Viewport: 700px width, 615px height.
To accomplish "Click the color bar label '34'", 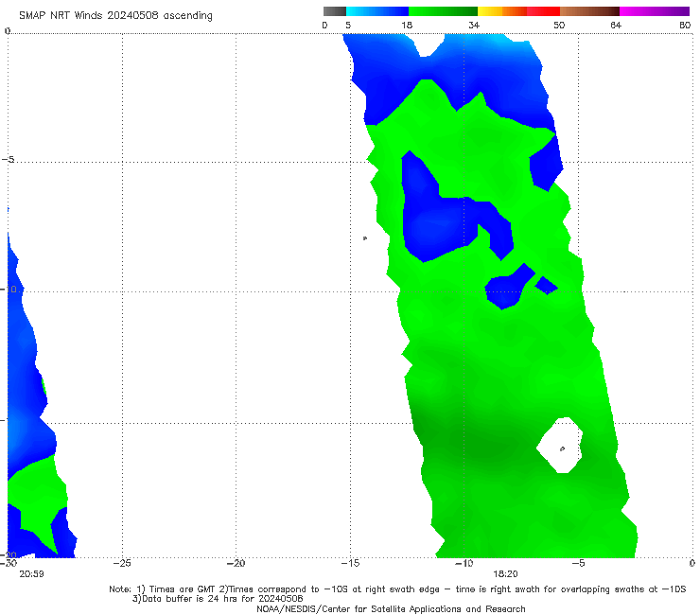I will click(474, 26).
